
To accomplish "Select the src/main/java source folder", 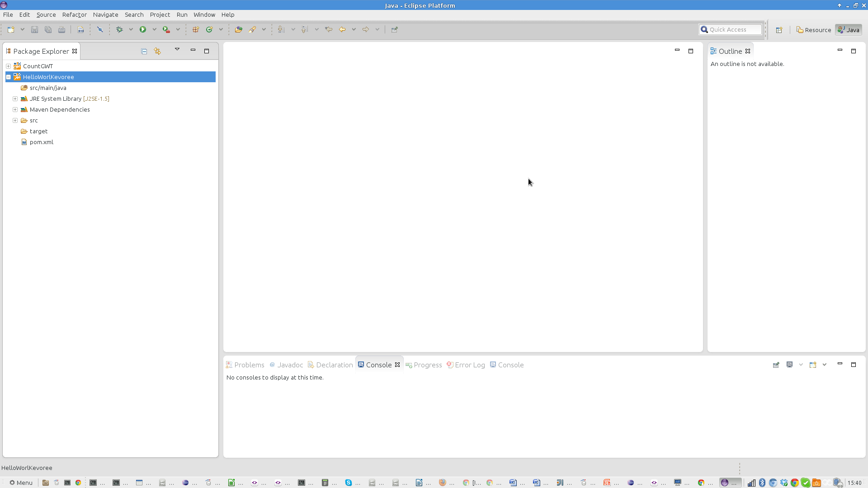I will click(48, 88).
